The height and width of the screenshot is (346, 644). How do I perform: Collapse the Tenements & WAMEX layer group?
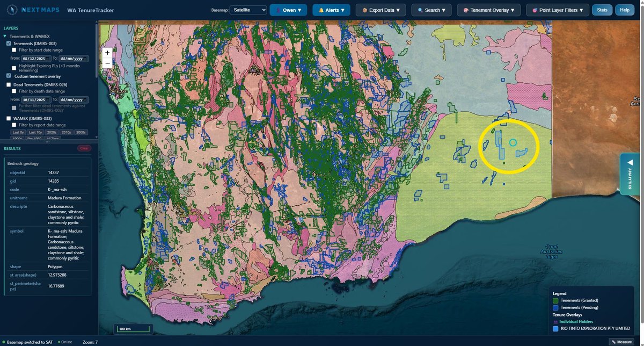pos(5,36)
